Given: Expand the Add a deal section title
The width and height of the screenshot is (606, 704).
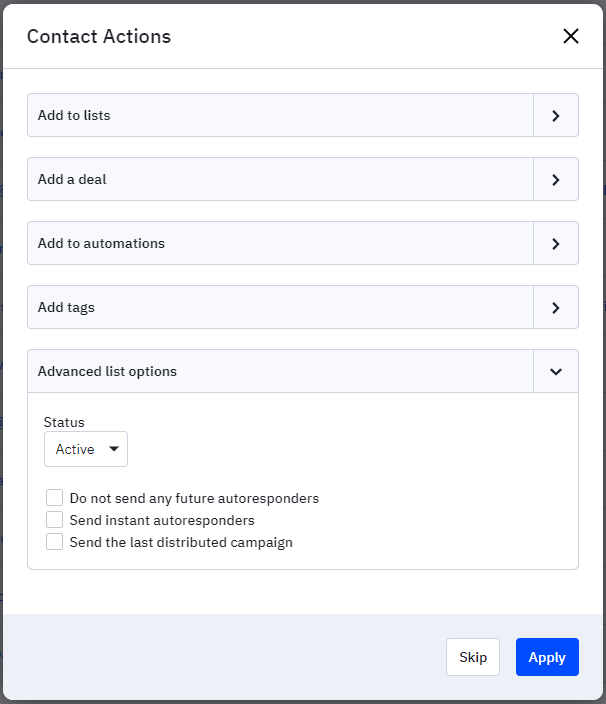Looking at the screenshot, I should pyautogui.click(x=72, y=180).
